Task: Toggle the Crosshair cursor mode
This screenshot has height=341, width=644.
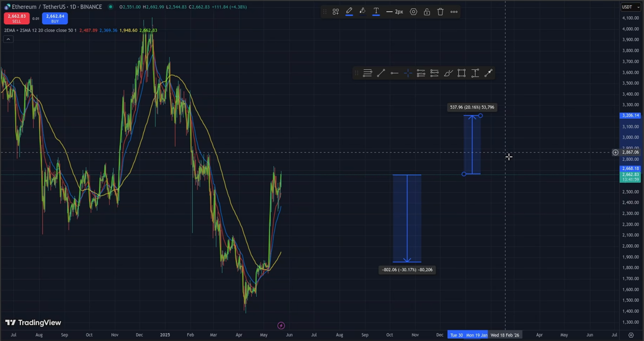Action: click(x=408, y=73)
